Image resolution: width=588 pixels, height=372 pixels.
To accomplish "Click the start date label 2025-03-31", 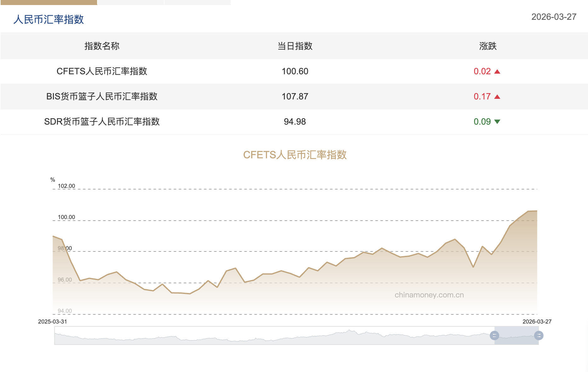I will tap(53, 322).
